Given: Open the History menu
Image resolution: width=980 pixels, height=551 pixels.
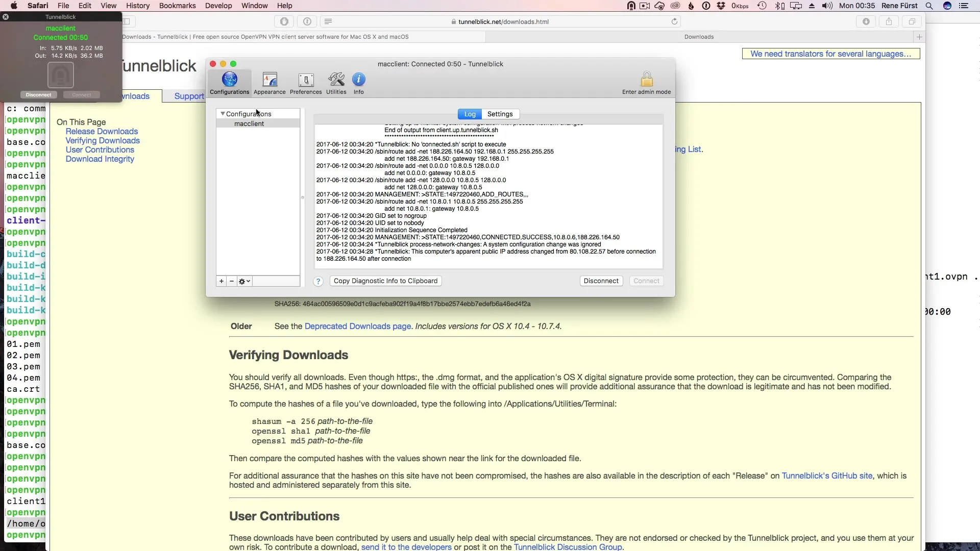Looking at the screenshot, I should click(x=138, y=6).
